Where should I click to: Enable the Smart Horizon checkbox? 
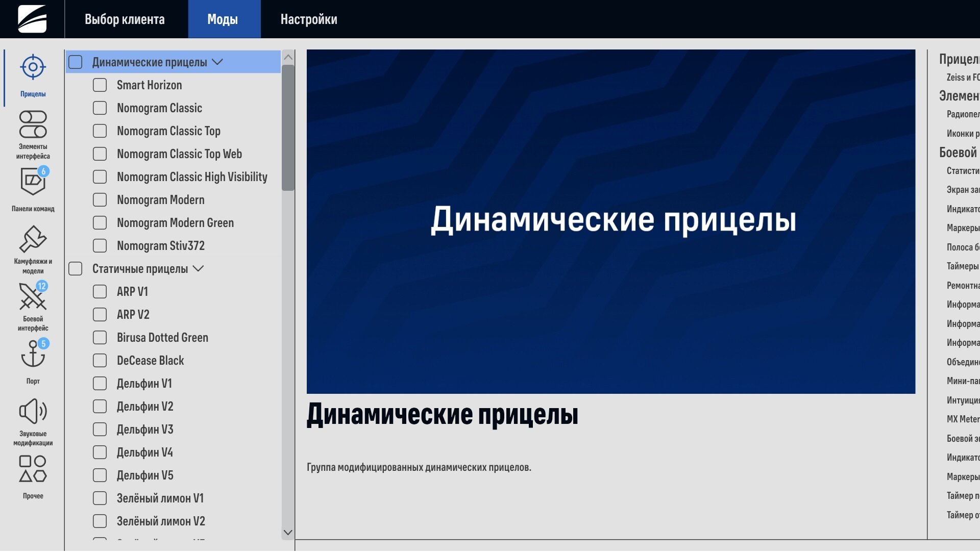(x=100, y=85)
